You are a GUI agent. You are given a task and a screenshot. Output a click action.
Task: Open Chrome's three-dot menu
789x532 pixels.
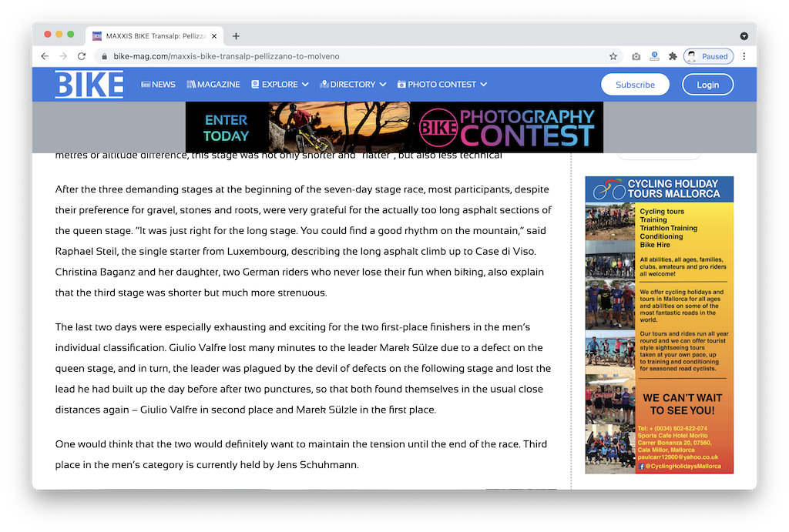tap(744, 56)
